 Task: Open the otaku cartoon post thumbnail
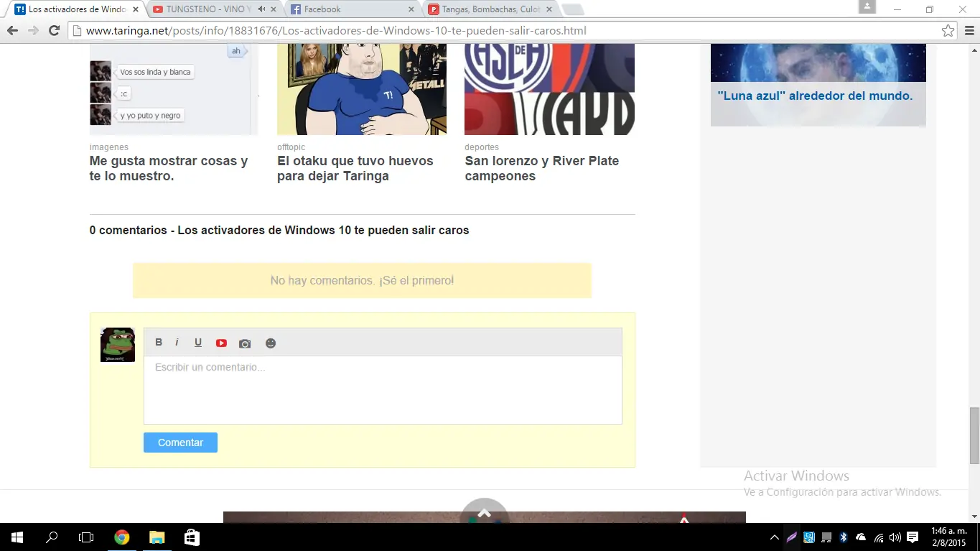pos(362,89)
